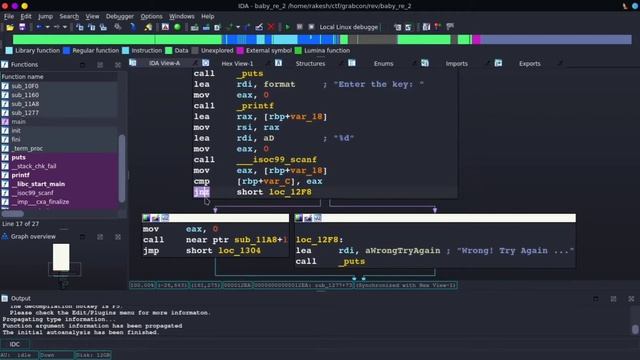This screenshot has height=360, width=640.
Task: Switch to the Exports tab
Action: [529, 63]
